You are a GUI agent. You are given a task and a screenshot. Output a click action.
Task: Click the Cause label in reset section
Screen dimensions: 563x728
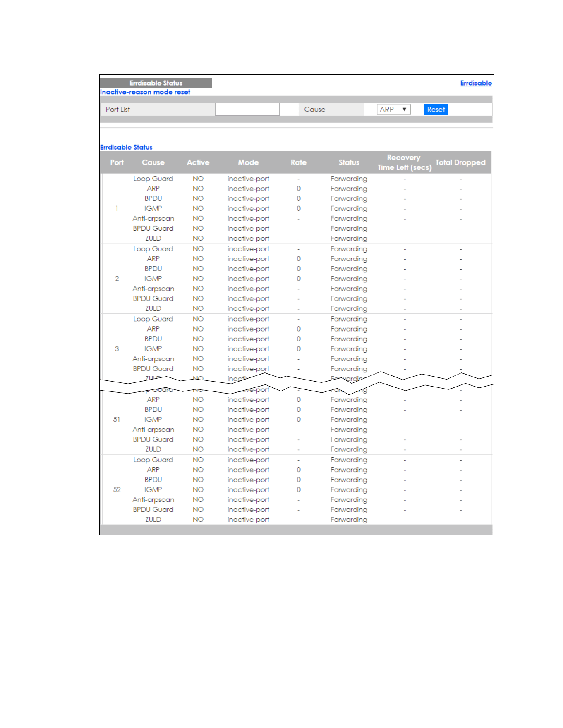[315, 110]
